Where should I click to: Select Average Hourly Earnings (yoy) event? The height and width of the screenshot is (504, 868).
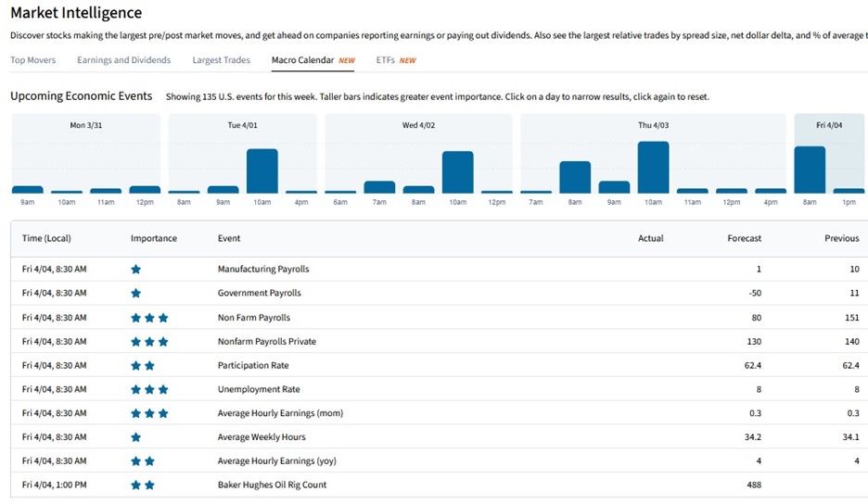click(276, 460)
